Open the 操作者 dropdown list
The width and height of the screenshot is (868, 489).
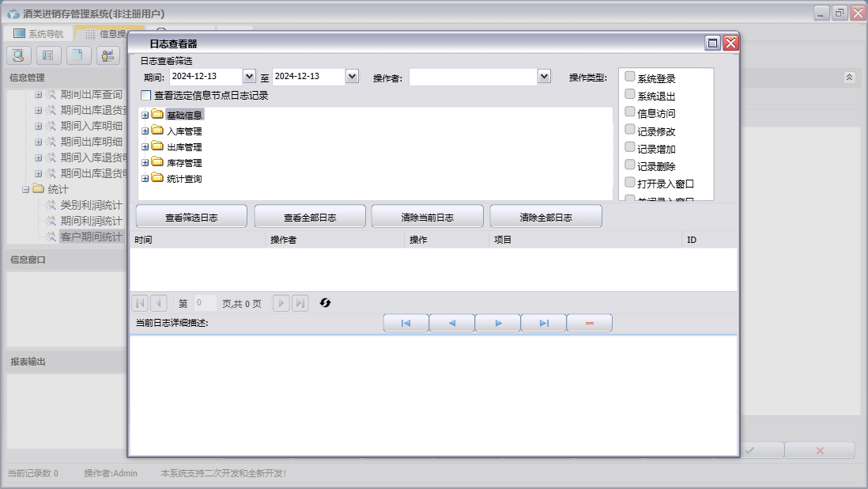click(544, 77)
